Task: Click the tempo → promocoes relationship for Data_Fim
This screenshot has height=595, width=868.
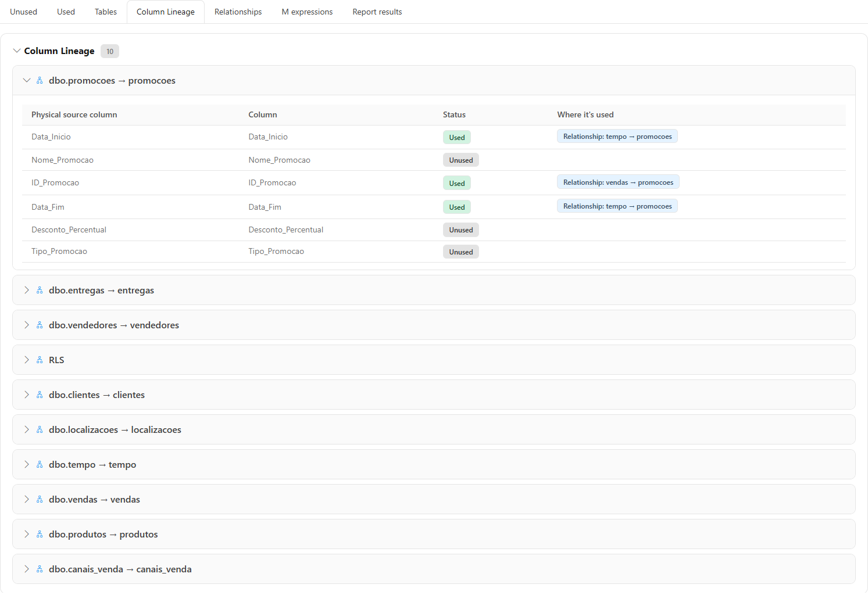Action: [x=617, y=206]
